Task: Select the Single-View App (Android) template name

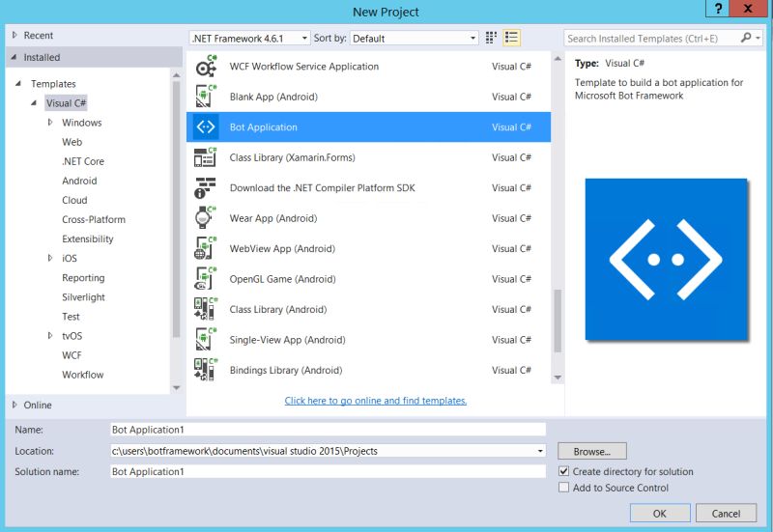Action: point(287,340)
